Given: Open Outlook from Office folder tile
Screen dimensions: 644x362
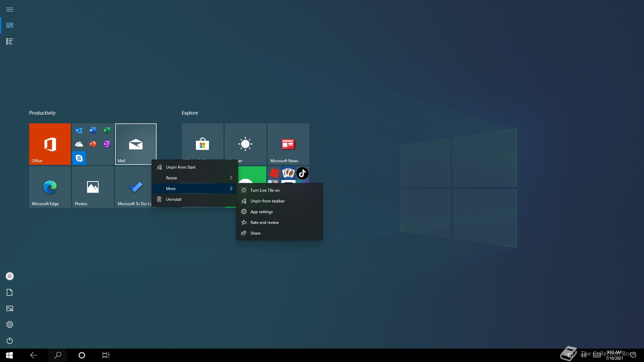Looking at the screenshot, I should (79, 130).
